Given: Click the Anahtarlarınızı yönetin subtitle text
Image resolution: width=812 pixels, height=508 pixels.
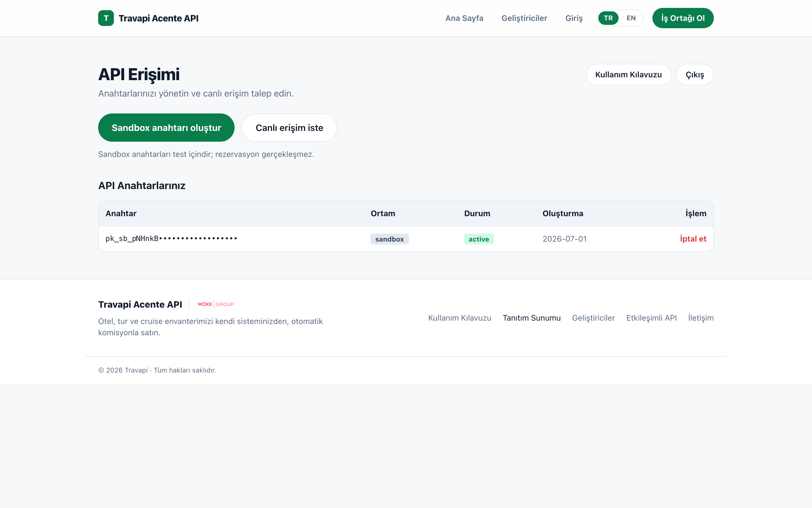Looking at the screenshot, I should click(x=196, y=93).
